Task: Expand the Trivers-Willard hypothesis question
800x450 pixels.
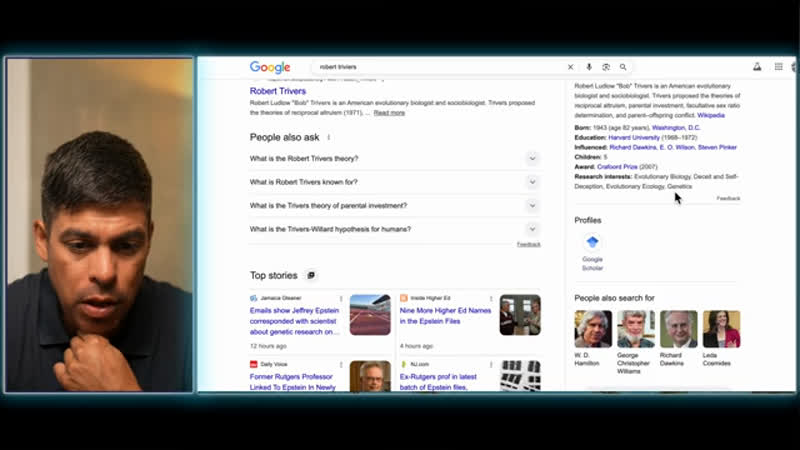Action: pyautogui.click(x=532, y=229)
